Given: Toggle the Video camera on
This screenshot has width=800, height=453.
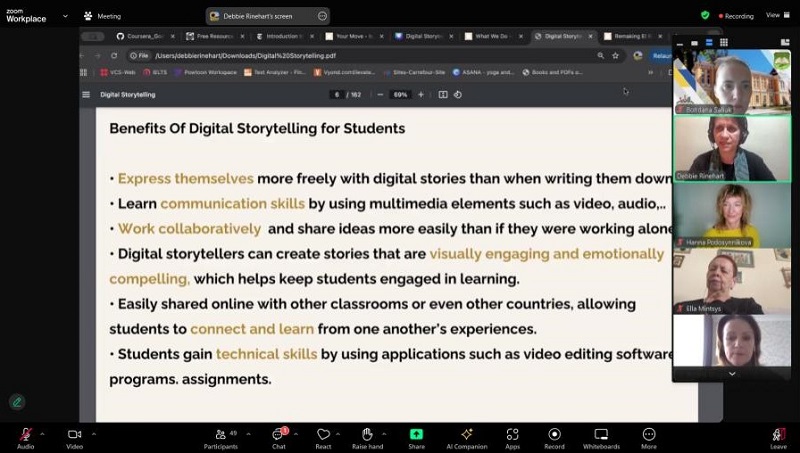Looking at the screenshot, I should click(x=74, y=435).
